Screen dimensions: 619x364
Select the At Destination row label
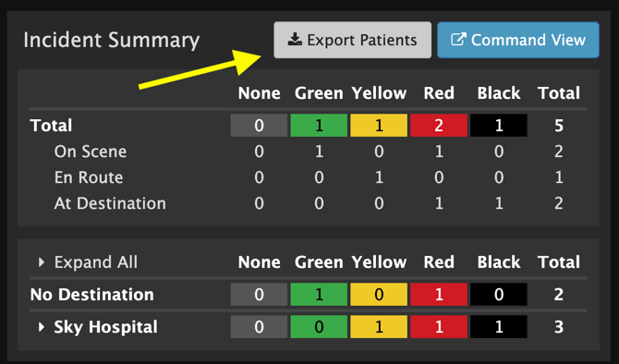click(x=110, y=204)
